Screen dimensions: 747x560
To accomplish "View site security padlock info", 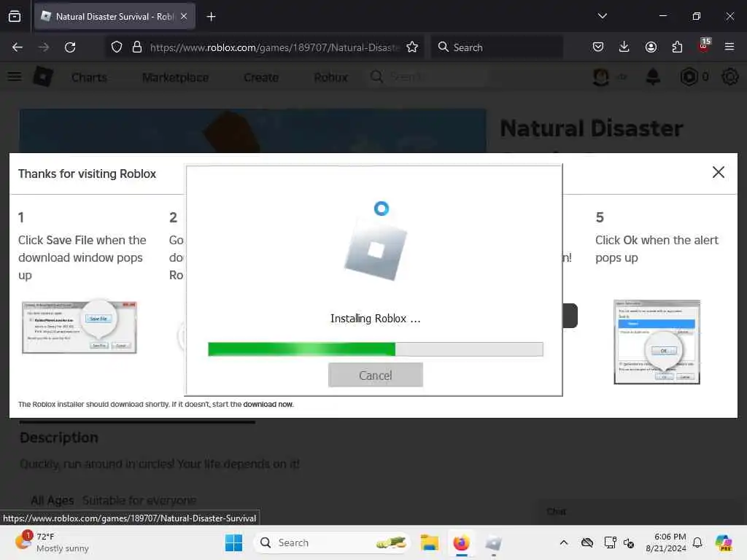I will 136,47.
